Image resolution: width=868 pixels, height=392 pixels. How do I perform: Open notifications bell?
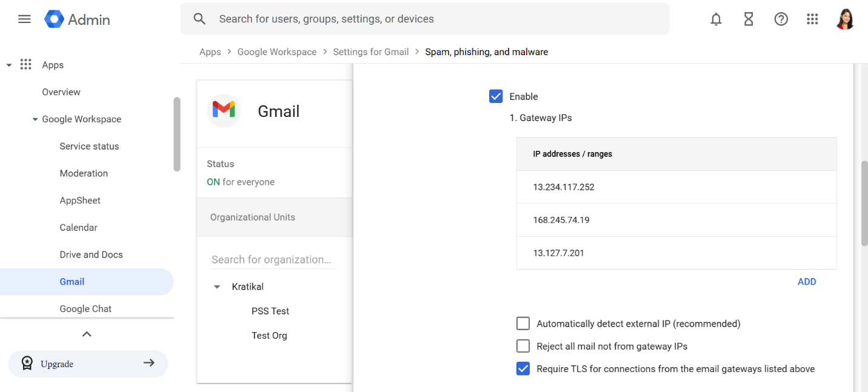pyautogui.click(x=716, y=19)
